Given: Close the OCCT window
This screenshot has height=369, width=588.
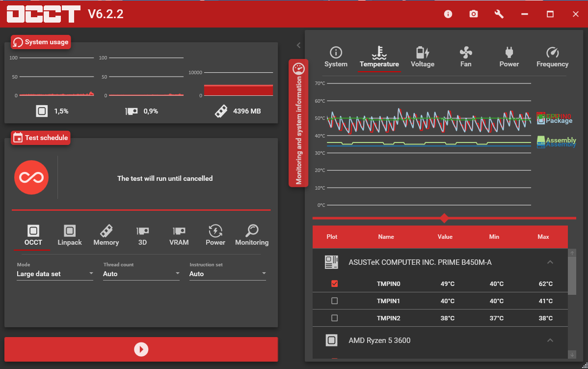Looking at the screenshot, I should point(576,14).
